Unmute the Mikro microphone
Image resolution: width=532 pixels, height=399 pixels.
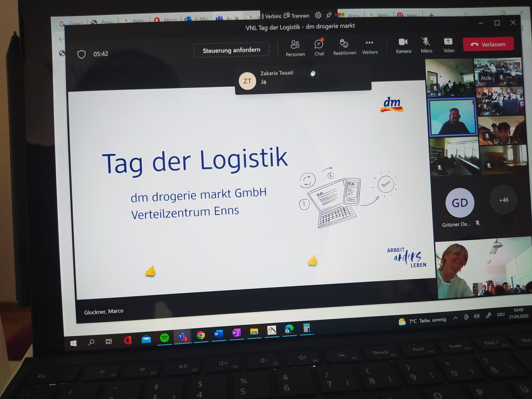point(426,45)
